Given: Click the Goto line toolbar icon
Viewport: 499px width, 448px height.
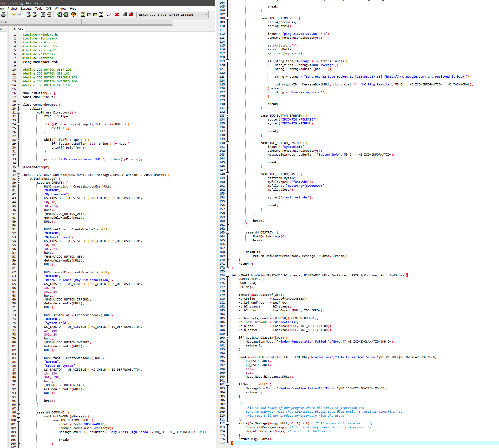Looking at the screenshot, I should point(49,15).
